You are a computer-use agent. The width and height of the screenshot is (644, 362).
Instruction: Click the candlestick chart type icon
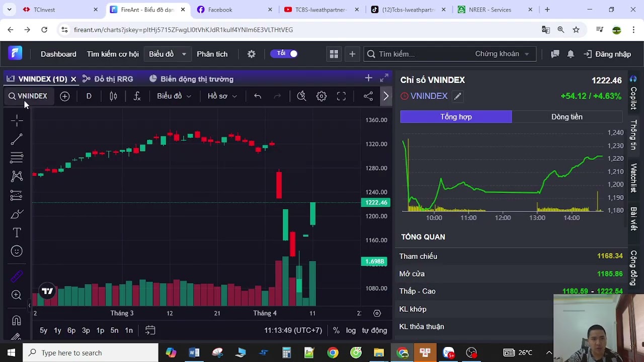tap(113, 96)
